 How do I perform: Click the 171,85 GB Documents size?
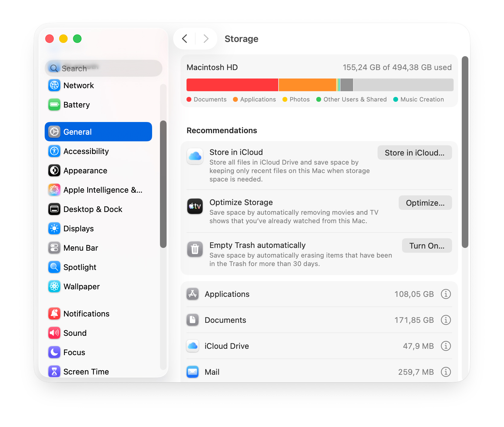[414, 320]
